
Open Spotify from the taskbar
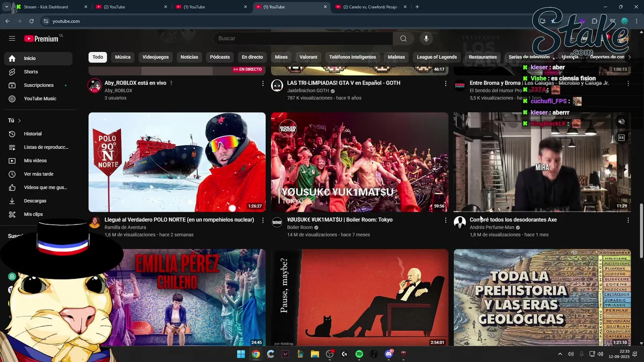click(x=359, y=354)
